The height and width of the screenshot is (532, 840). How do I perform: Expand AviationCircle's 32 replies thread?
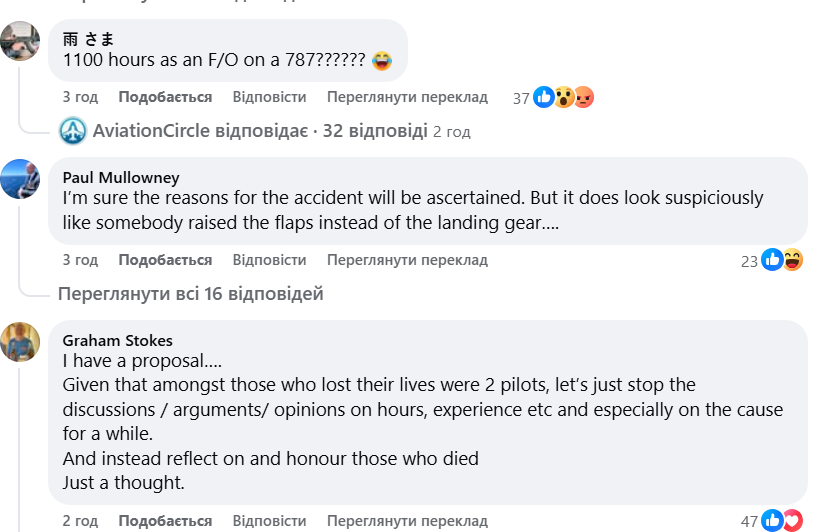point(260,131)
